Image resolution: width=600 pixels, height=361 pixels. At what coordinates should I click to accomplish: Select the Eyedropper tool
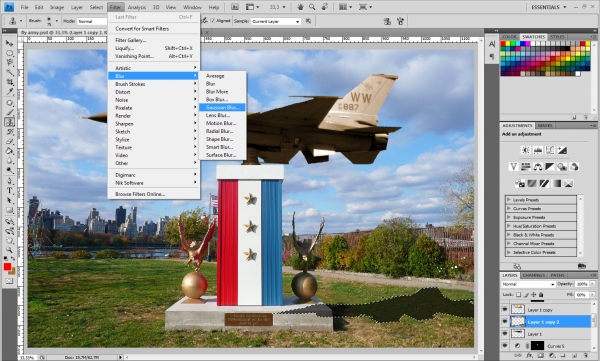click(9, 92)
